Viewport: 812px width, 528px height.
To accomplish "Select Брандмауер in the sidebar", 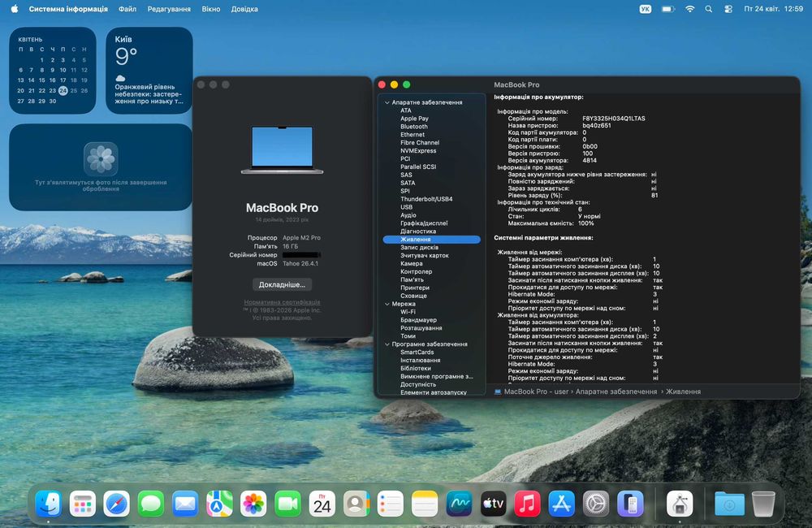I will click(418, 320).
